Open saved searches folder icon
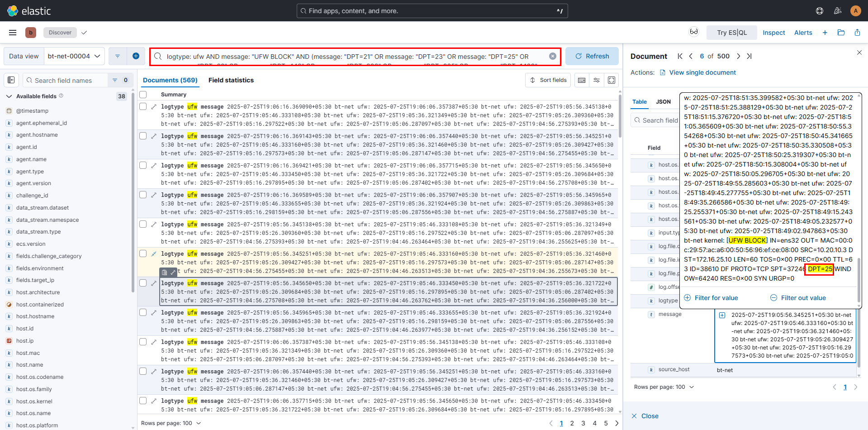Screen dimensions: 868x430 841,33
